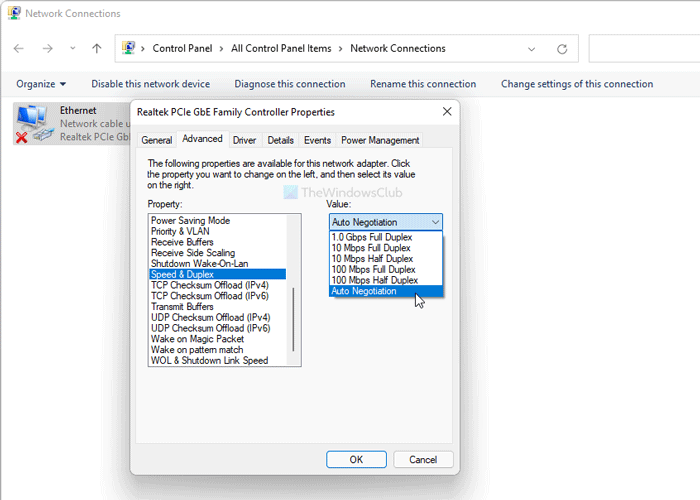Click Cancel in Properties dialog
This screenshot has width=700, height=500.
pos(423,459)
